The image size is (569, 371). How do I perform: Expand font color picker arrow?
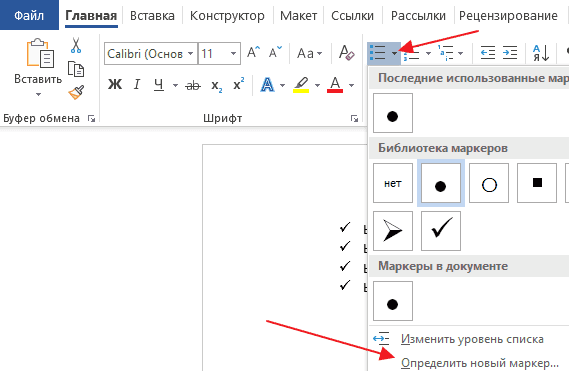click(x=351, y=85)
